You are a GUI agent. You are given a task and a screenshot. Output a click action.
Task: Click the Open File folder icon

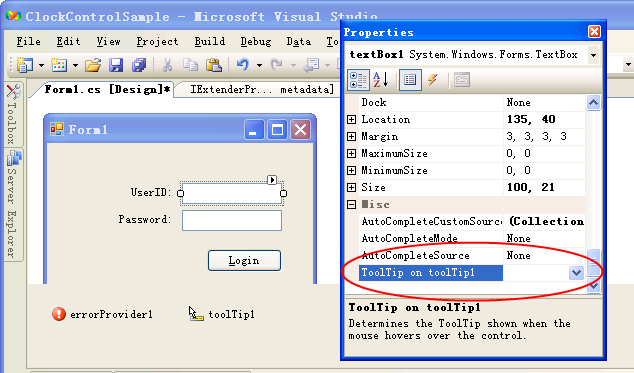pos(93,65)
